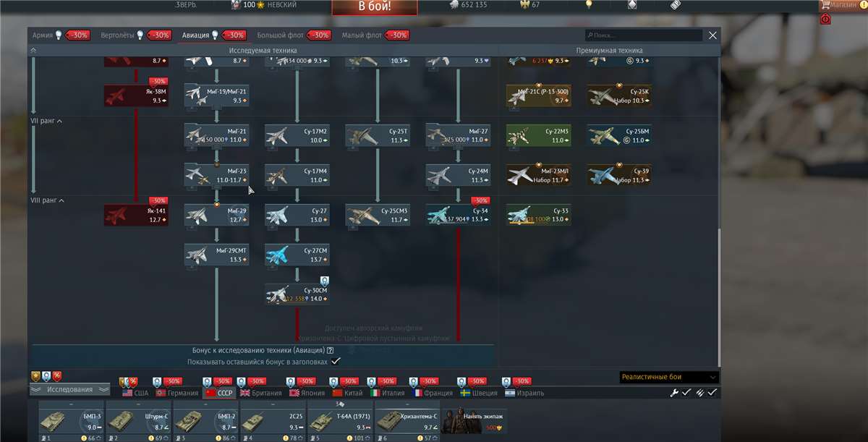Select the Штурм-С crew slot

137,422
